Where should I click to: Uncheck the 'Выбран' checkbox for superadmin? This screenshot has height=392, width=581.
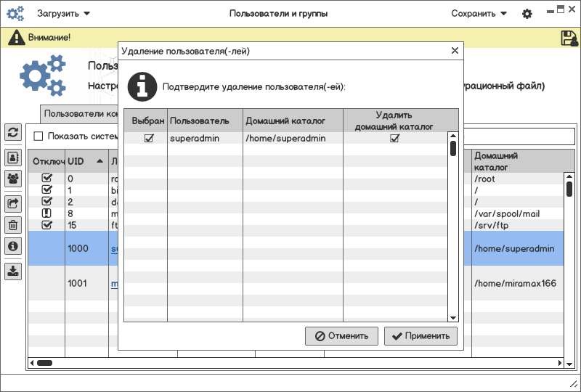coord(149,139)
